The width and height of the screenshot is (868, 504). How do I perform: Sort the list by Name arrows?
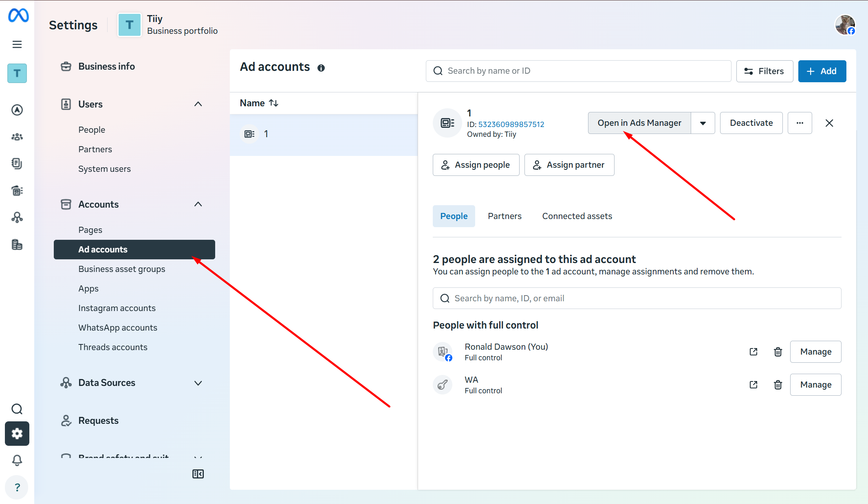[274, 103]
